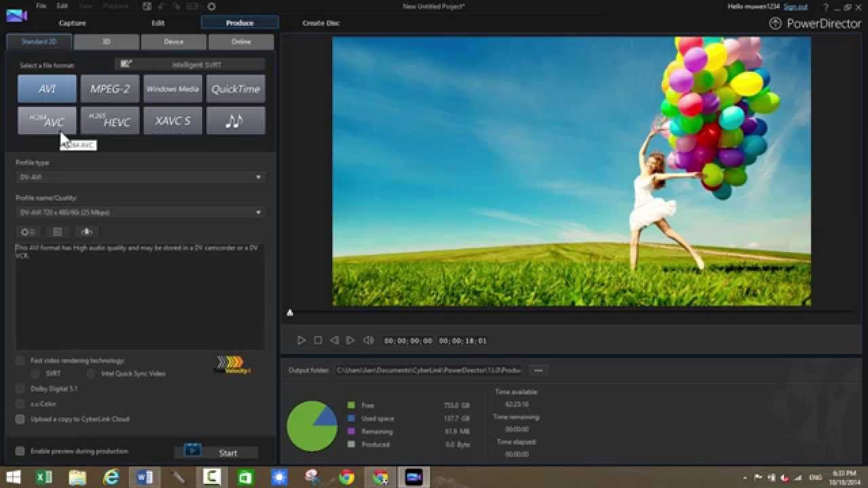
Task: Open PowerDirector from the taskbar
Action: (x=413, y=477)
